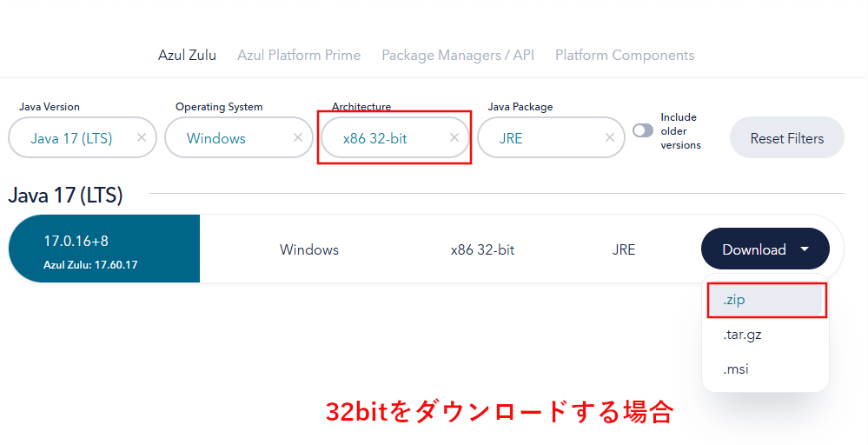Viewport: 868px width, 445px height.
Task: Open Package Managers / API tab
Action: coord(458,56)
